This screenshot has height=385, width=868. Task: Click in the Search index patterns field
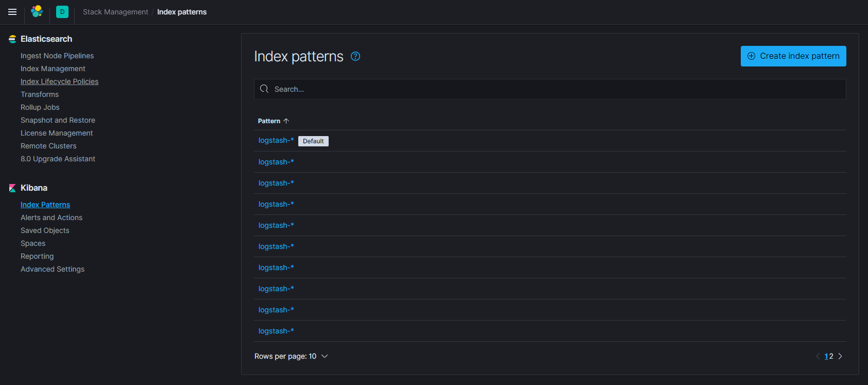(550, 89)
